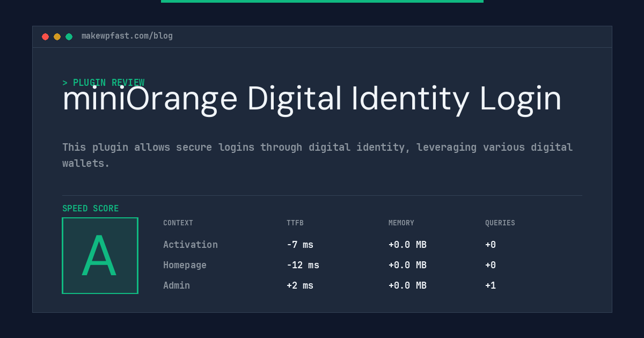
Task: Select the Activation row label
Action: click(x=191, y=245)
